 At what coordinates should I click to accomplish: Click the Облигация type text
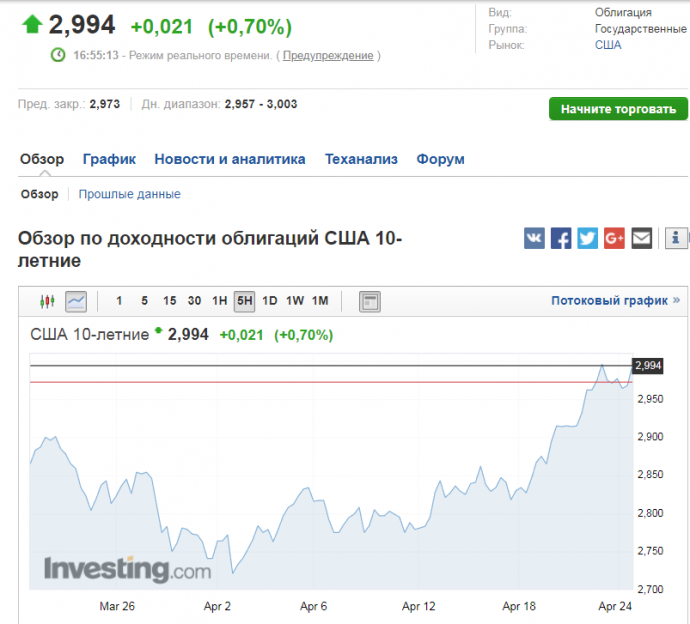[x=623, y=12]
